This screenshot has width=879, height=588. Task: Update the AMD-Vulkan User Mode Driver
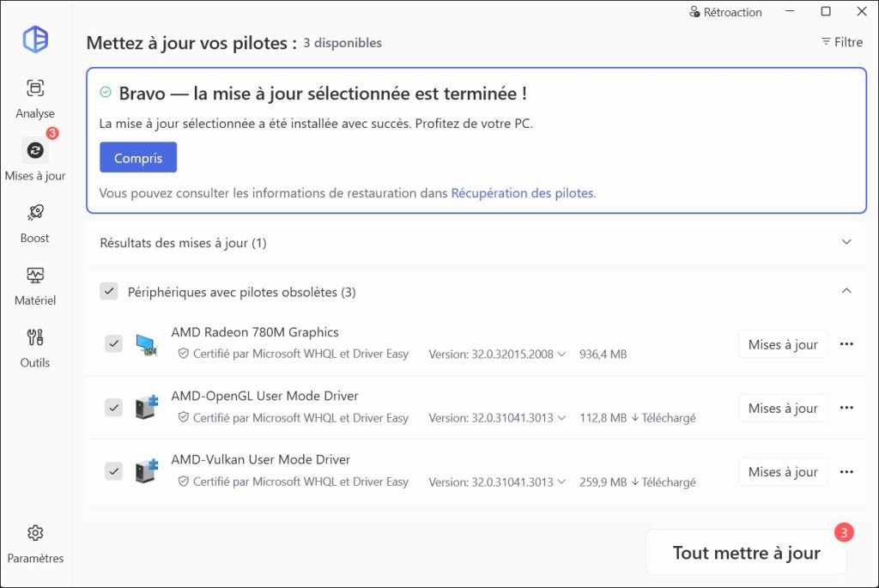[783, 472]
